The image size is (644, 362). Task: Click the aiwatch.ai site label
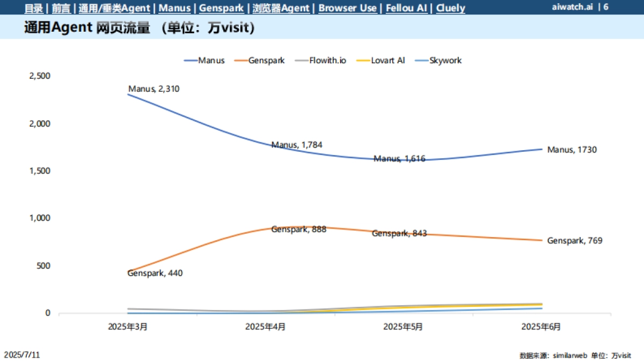(x=572, y=8)
